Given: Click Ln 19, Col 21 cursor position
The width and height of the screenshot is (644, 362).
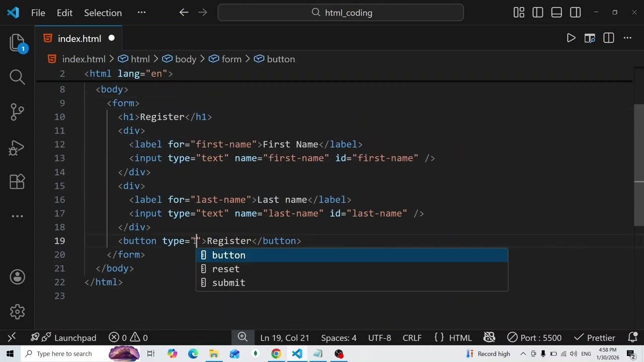Looking at the screenshot, I should pyautogui.click(x=285, y=337).
